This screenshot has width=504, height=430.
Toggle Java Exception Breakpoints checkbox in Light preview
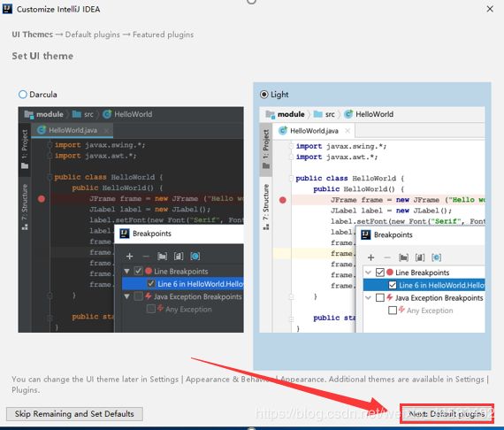click(x=380, y=298)
